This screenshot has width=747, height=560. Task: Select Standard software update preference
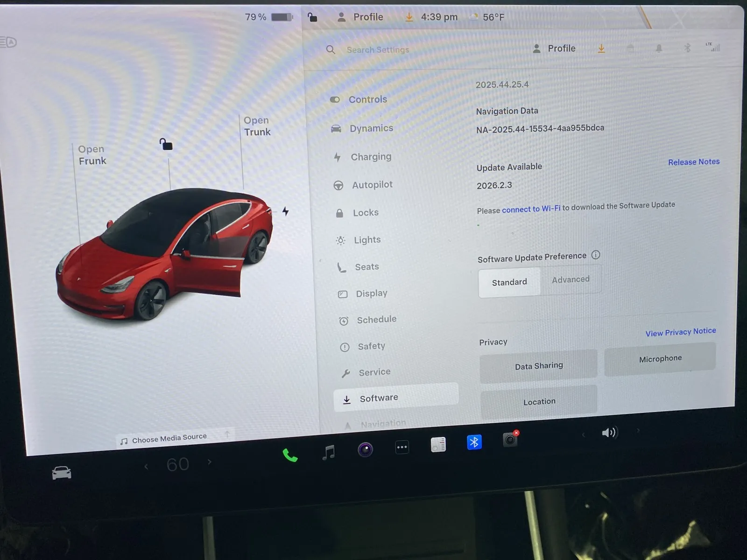pos(509,282)
